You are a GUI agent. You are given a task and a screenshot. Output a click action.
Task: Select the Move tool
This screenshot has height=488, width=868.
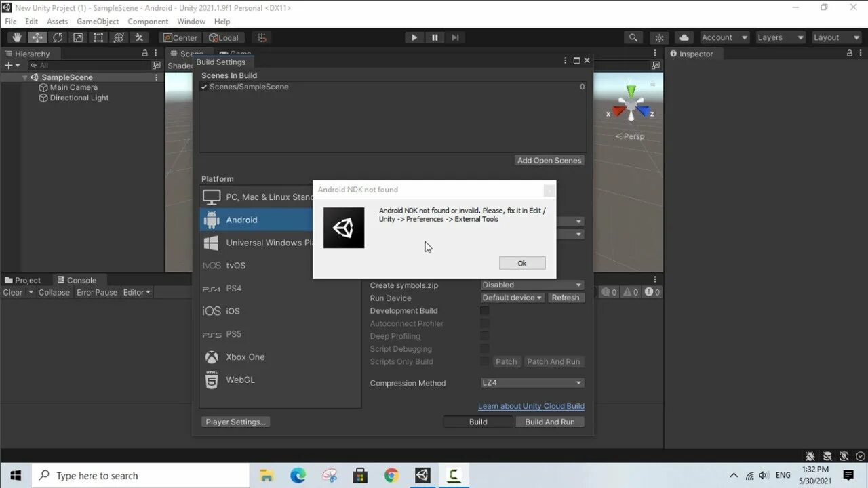pyautogui.click(x=37, y=37)
